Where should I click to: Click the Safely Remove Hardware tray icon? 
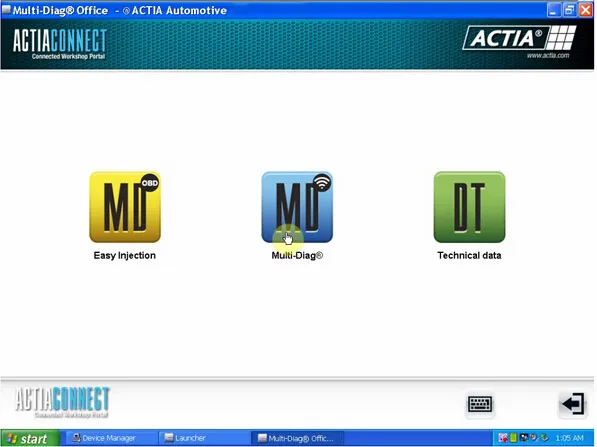544,437
